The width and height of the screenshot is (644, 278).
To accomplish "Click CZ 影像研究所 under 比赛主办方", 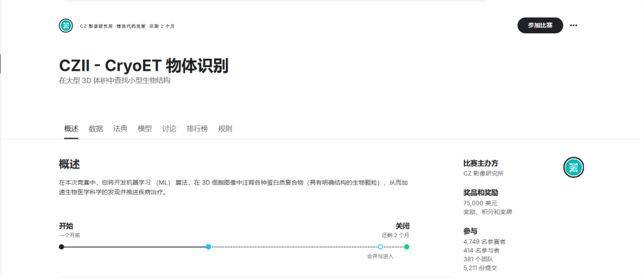I will click(x=484, y=173).
